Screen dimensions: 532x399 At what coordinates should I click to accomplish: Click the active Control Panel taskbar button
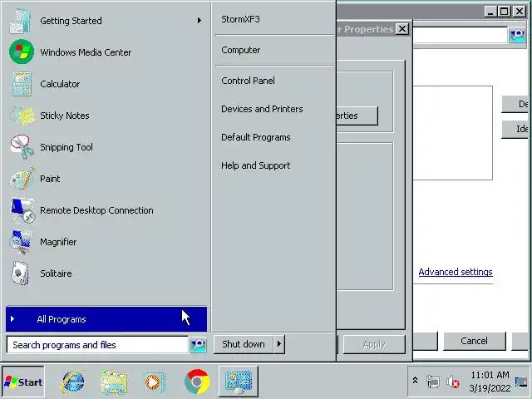point(239,382)
